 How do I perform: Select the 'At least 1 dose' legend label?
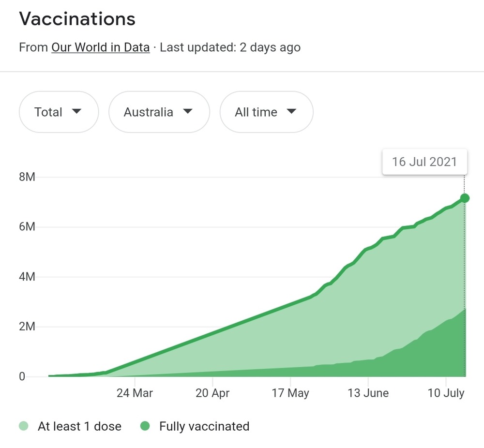click(79, 426)
